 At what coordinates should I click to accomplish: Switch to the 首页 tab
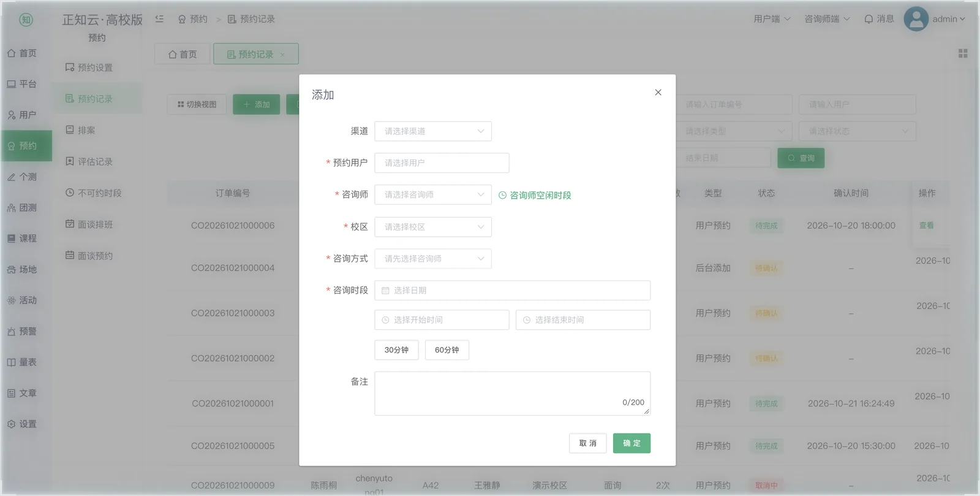point(183,55)
